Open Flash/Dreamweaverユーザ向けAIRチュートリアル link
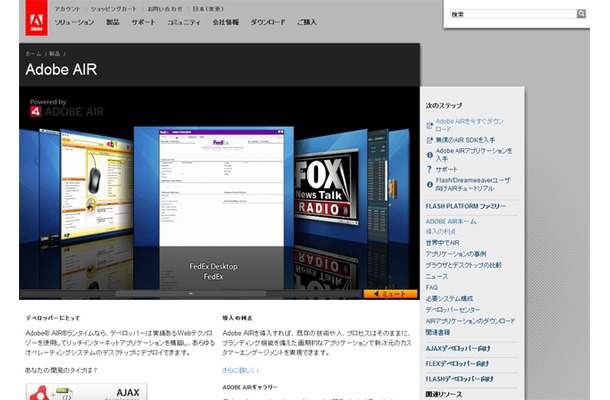 tap(473, 184)
